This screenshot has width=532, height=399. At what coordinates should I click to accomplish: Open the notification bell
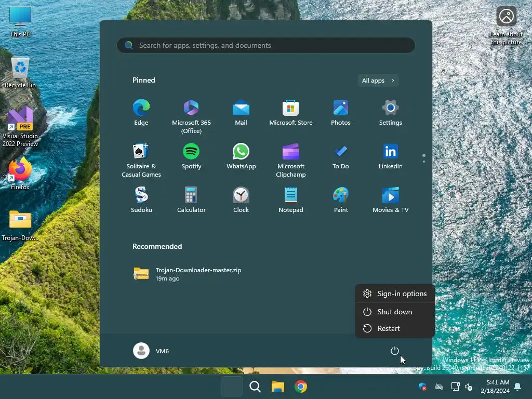(x=518, y=387)
